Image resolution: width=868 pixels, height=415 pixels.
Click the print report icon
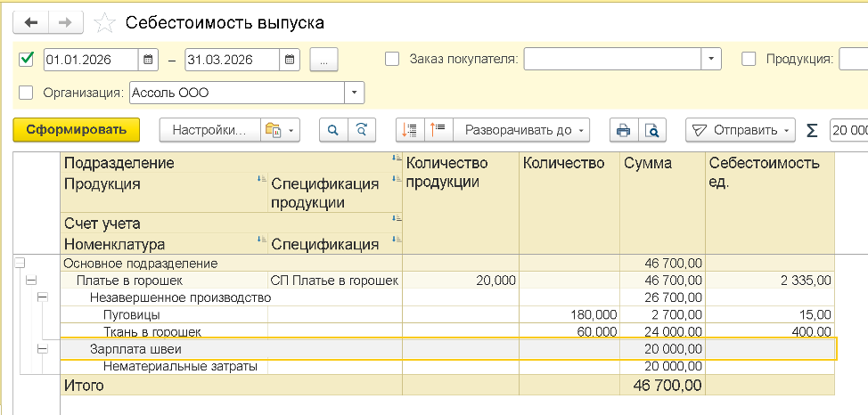point(623,130)
